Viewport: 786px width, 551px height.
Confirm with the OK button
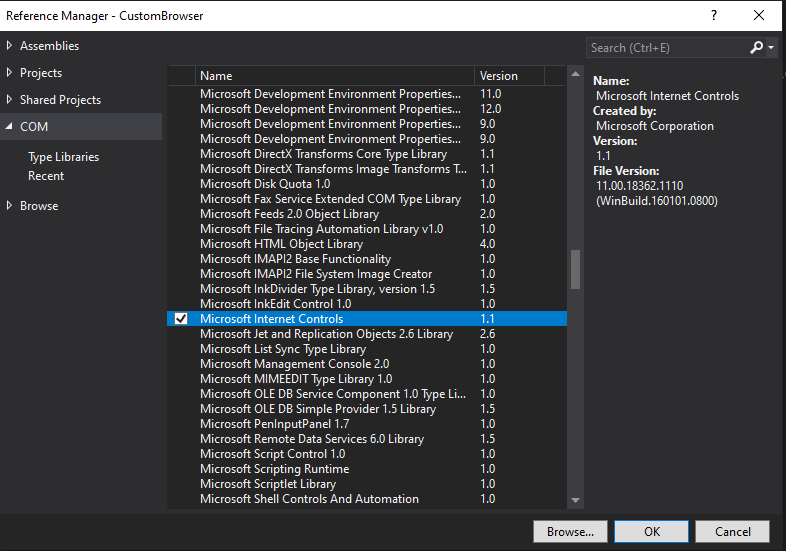tap(651, 531)
